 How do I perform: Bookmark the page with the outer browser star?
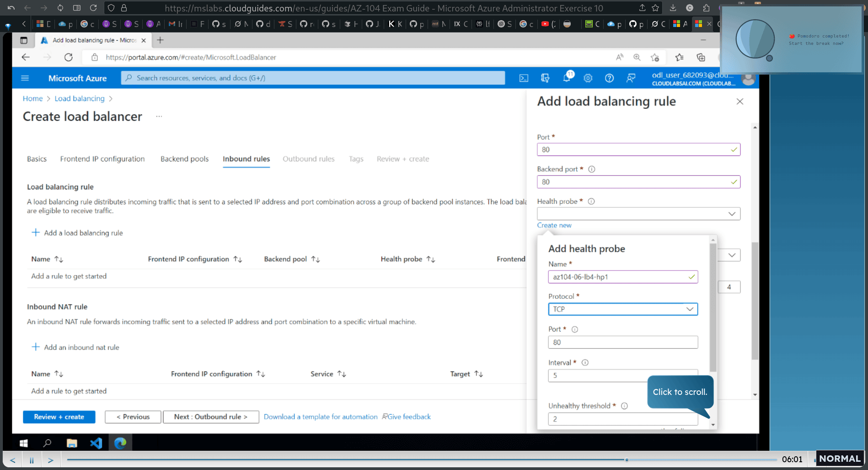click(655, 8)
